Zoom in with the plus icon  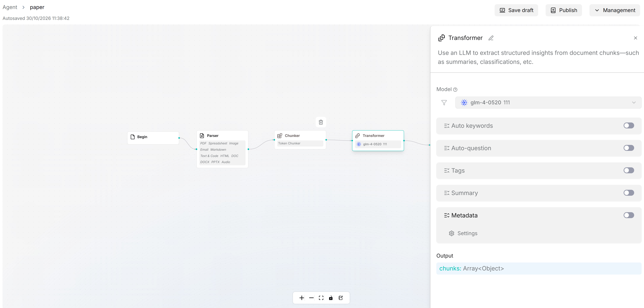click(x=302, y=298)
